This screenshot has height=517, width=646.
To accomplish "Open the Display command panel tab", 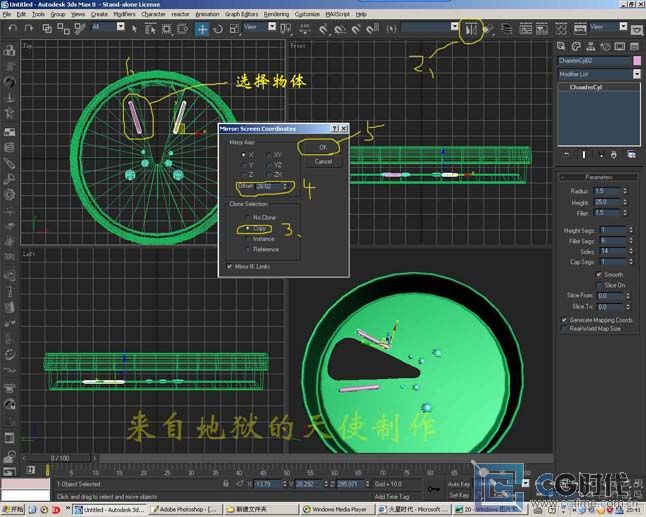I will coord(620,46).
